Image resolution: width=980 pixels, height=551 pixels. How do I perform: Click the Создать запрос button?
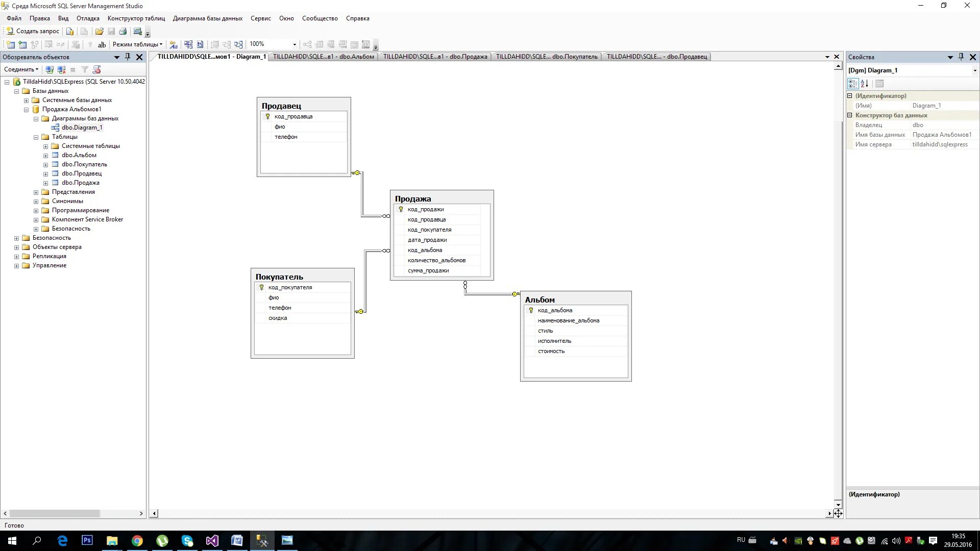[x=33, y=31]
